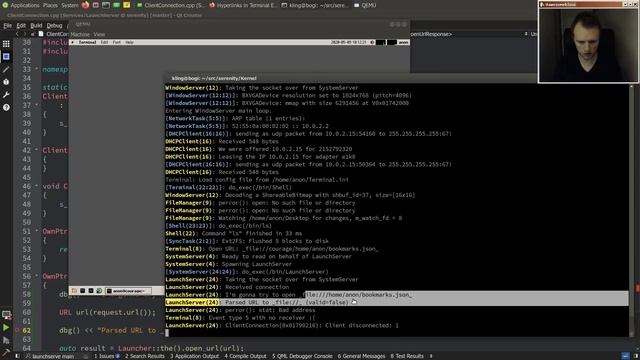
Task: Open Projects mode wrench icon in sidebar
Action: click(6, 95)
